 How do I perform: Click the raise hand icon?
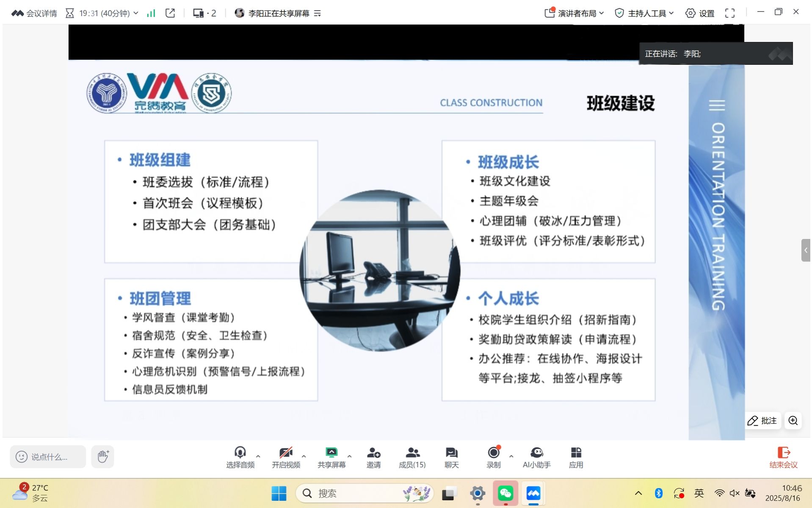[x=103, y=457]
